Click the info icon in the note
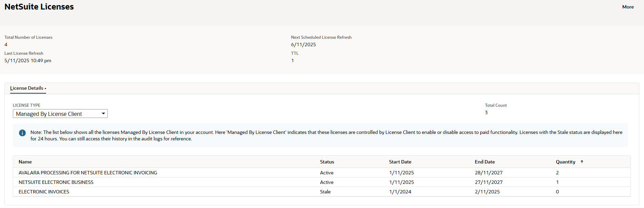Image resolution: width=644 pixels, height=208 pixels. tap(22, 133)
